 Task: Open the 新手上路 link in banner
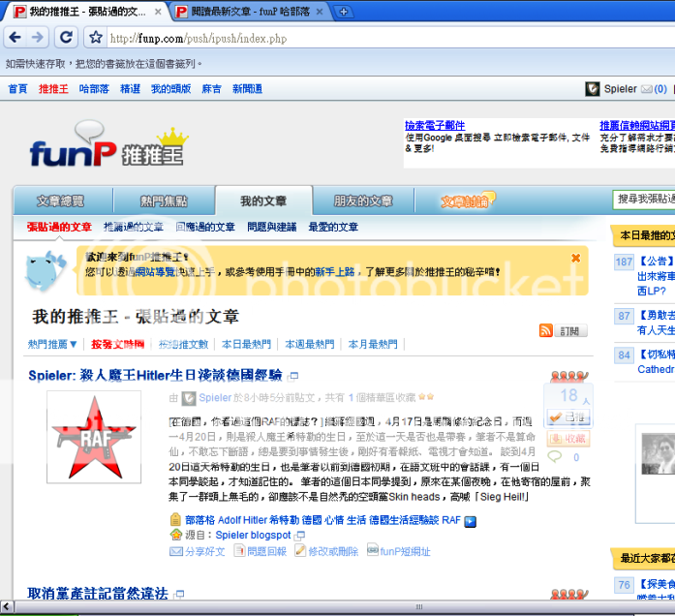click(x=334, y=272)
